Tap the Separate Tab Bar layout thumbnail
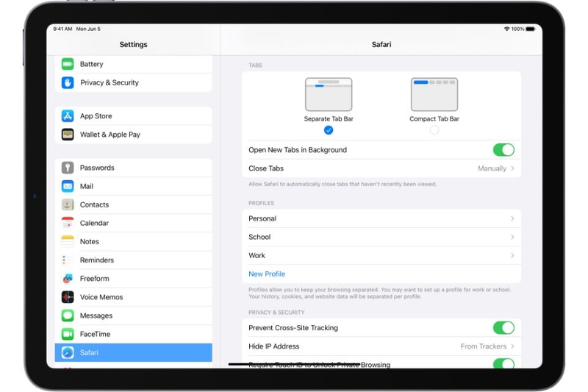The image size is (588, 392). click(x=329, y=94)
